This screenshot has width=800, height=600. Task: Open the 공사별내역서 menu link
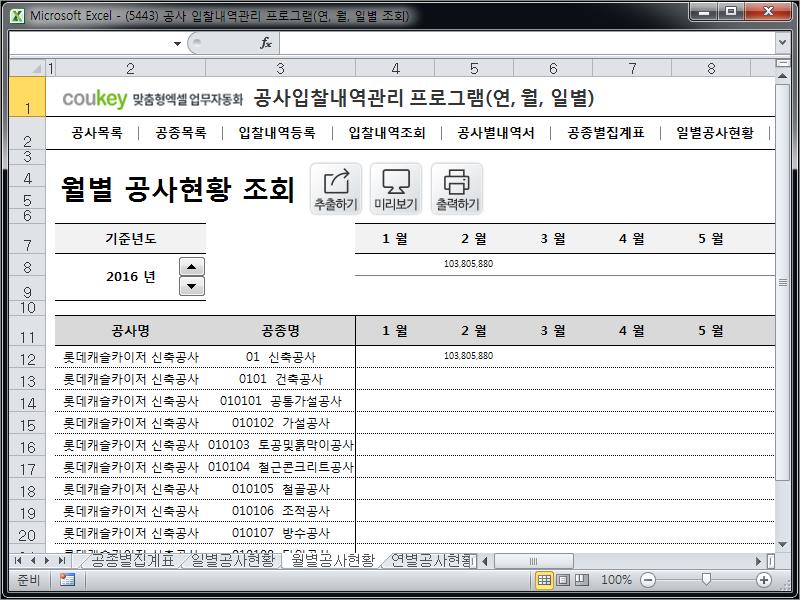[x=496, y=133]
